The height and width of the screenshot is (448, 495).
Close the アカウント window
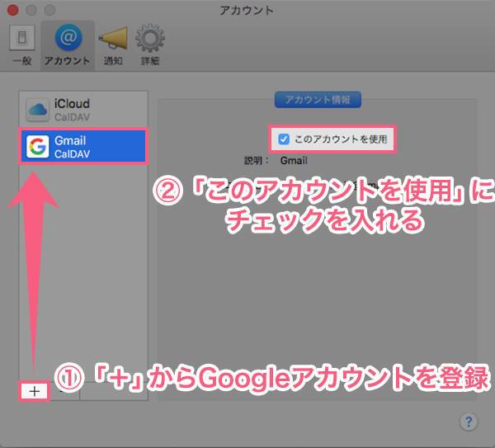pyautogui.click(x=12, y=10)
